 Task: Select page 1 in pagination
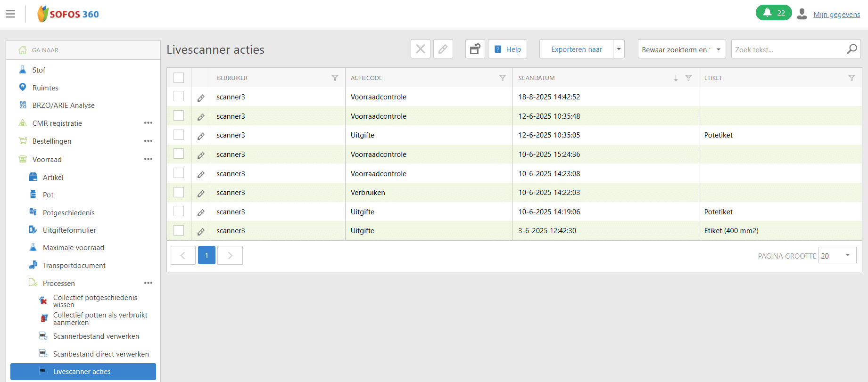[x=207, y=255]
